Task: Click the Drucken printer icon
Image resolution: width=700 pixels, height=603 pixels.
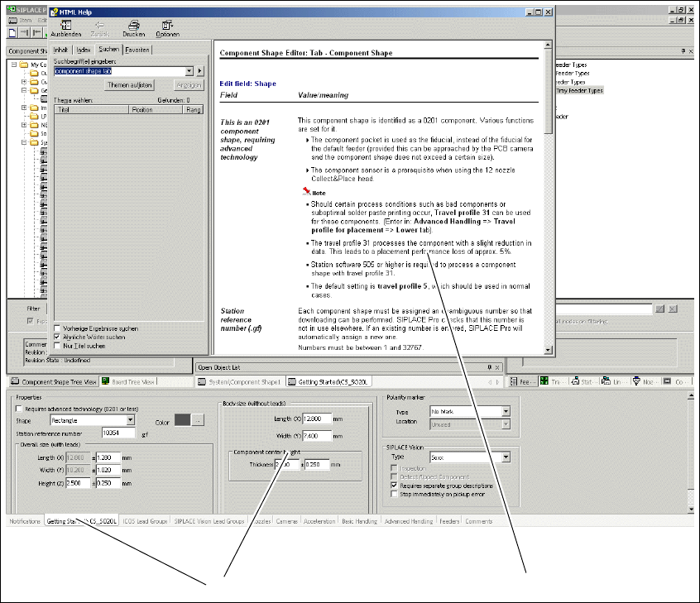Action: point(133,25)
